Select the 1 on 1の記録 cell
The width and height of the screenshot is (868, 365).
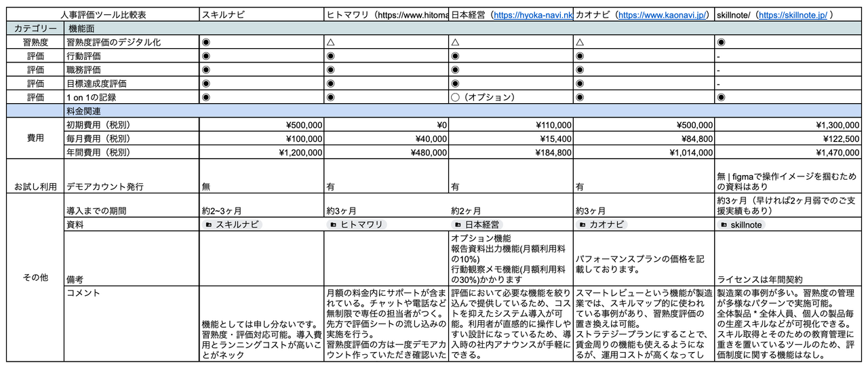[x=132, y=97]
